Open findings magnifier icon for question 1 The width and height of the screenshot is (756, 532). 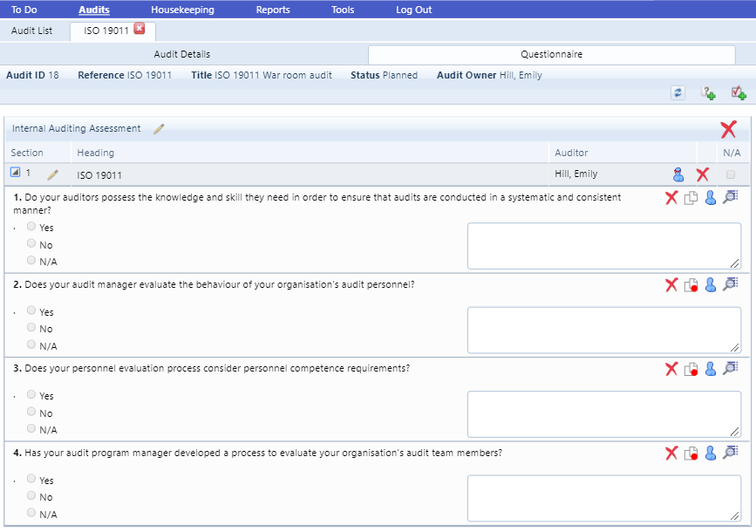click(x=731, y=197)
